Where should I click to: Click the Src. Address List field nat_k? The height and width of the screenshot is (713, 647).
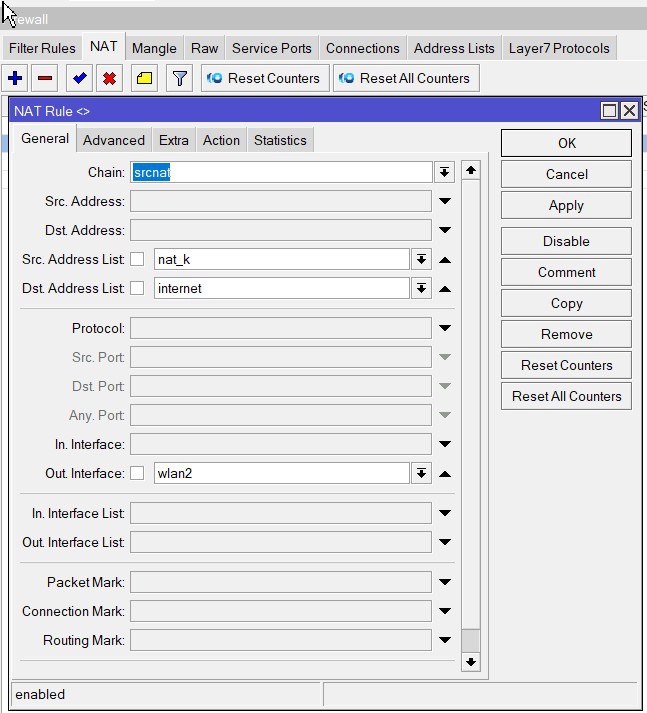pyautogui.click(x=281, y=260)
